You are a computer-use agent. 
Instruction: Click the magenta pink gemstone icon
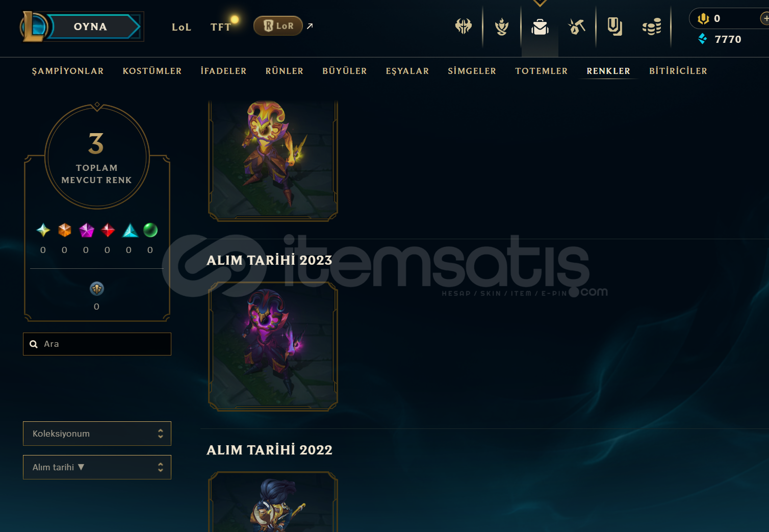point(87,230)
